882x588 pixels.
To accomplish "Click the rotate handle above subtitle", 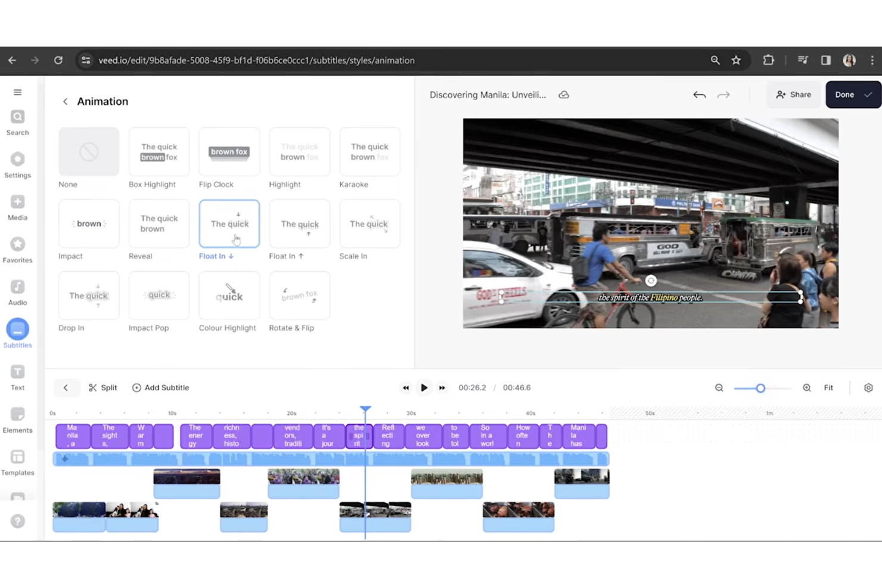I will point(651,281).
